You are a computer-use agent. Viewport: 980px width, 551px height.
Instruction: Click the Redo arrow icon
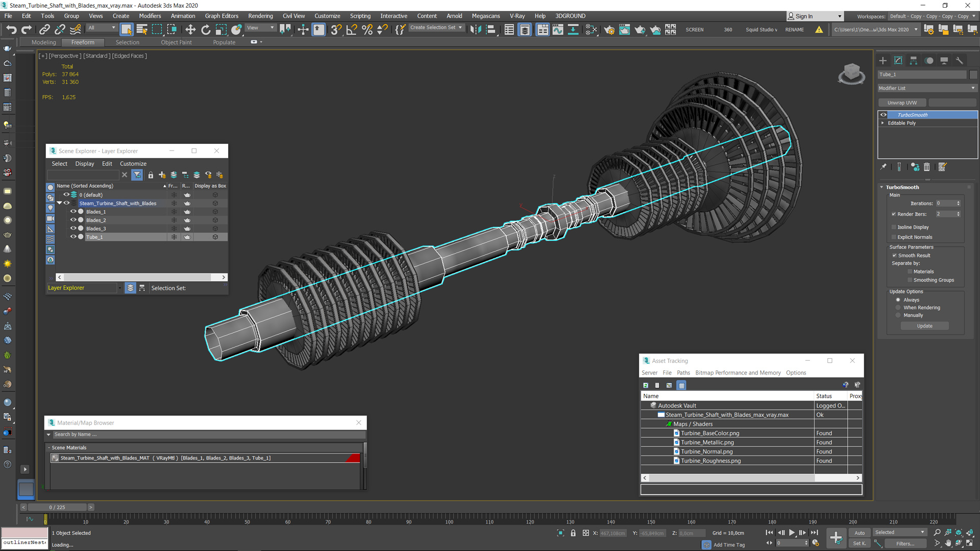[x=27, y=30]
